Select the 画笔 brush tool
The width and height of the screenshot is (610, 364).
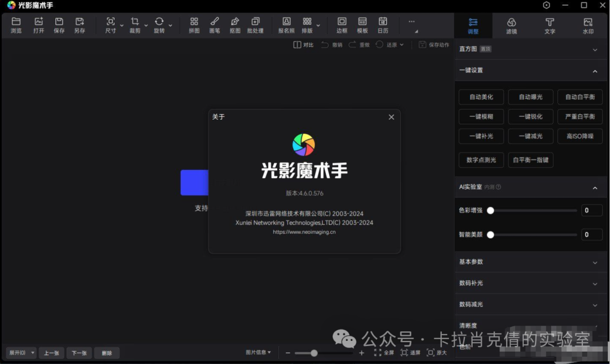coord(215,25)
